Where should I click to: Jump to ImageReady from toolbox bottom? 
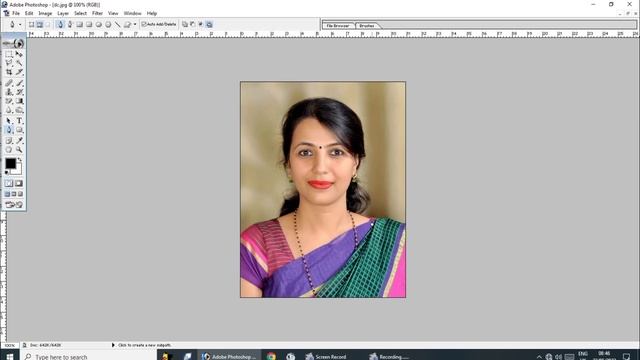coord(14,204)
